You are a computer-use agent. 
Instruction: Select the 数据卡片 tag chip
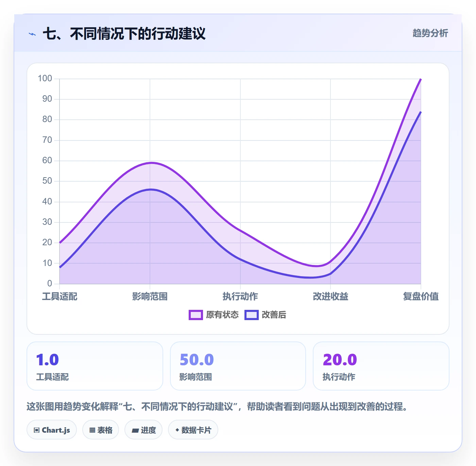point(193,430)
